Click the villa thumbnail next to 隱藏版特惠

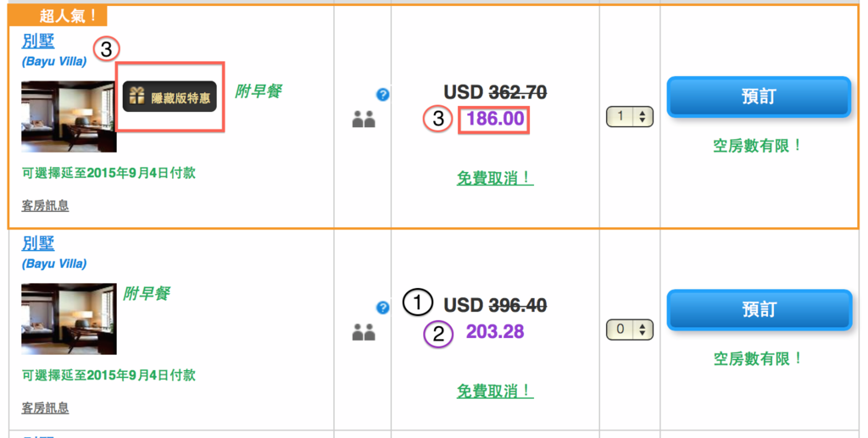click(x=68, y=116)
